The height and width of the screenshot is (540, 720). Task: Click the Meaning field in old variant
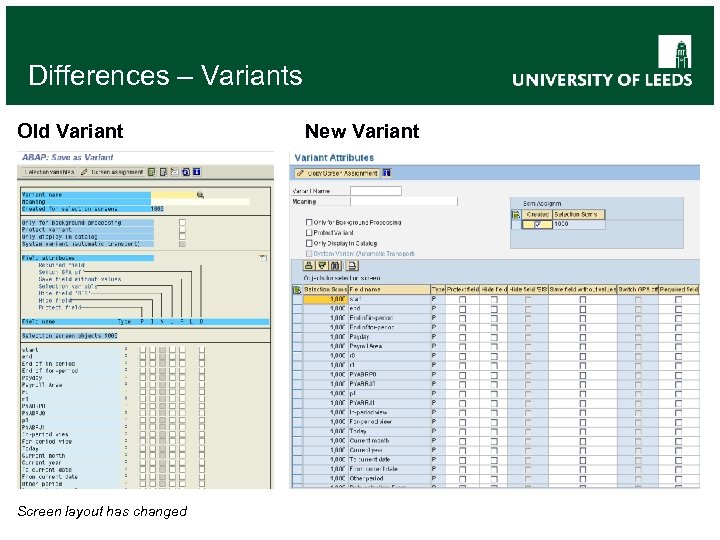point(200,202)
